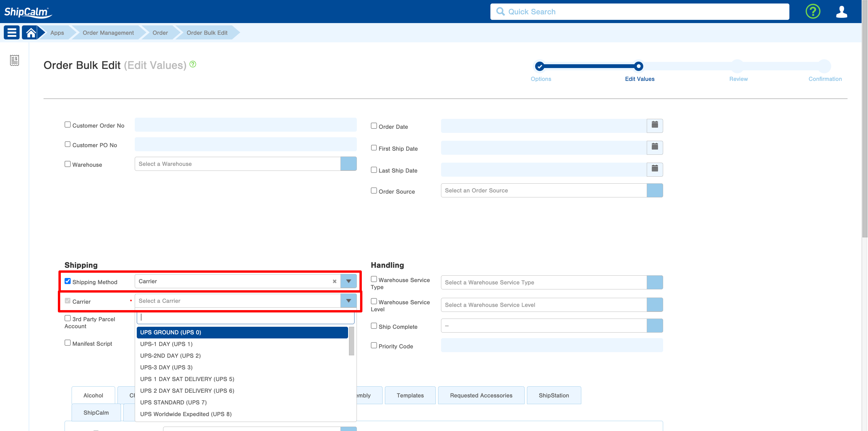
Task: Enable the Priority Code checkbox
Action: [374, 345]
